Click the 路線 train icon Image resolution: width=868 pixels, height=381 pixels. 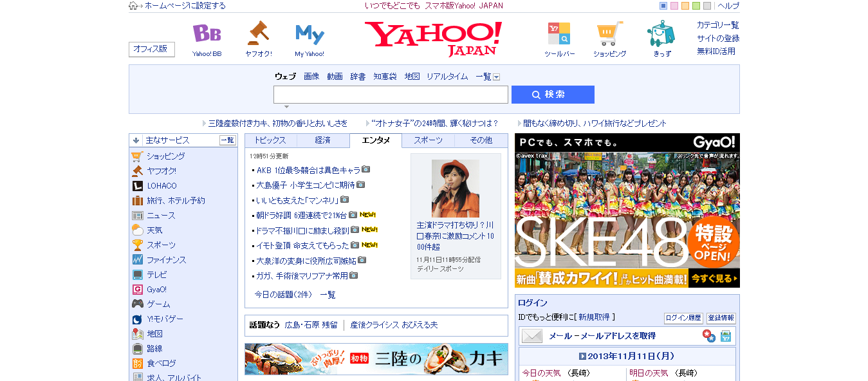[137, 349]
